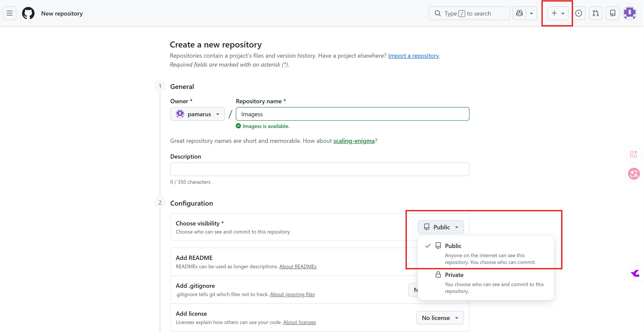Click the pink translate extension icon

tap(634, 174)
